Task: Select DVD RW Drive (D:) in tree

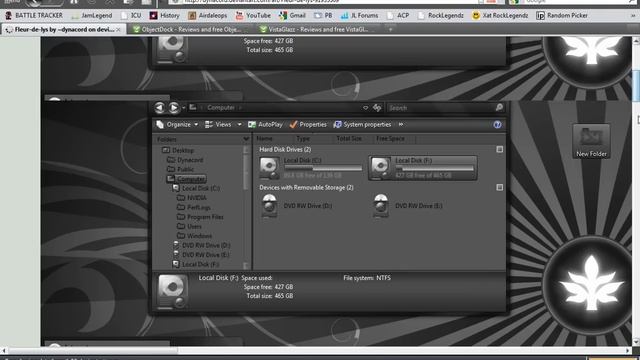Action: coord(202,245)
